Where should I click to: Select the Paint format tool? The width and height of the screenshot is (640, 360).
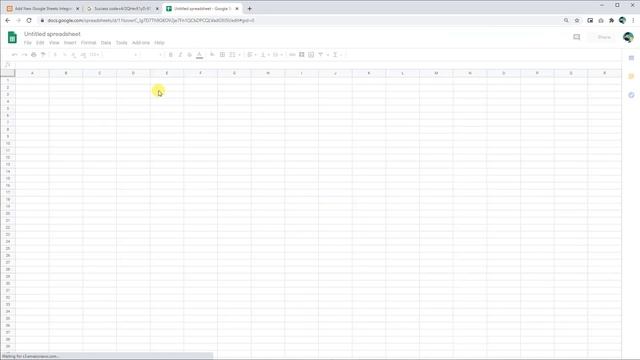click(43, 55)
